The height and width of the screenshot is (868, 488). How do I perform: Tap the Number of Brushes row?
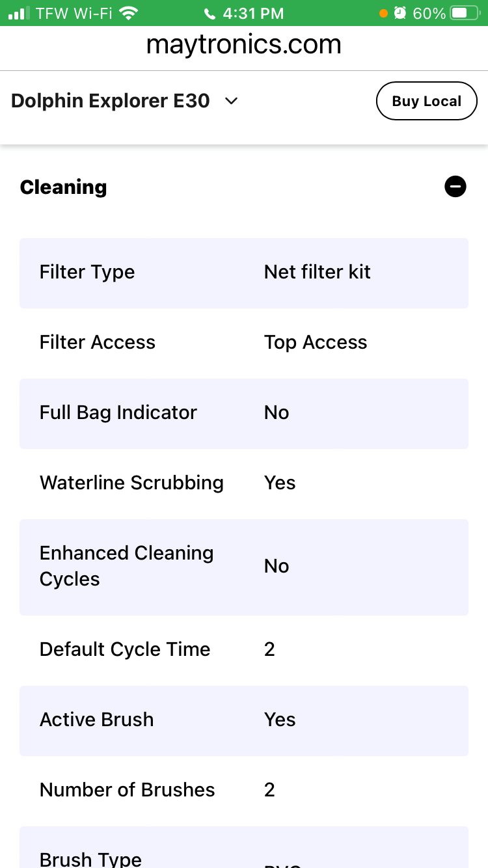[244, 791]
